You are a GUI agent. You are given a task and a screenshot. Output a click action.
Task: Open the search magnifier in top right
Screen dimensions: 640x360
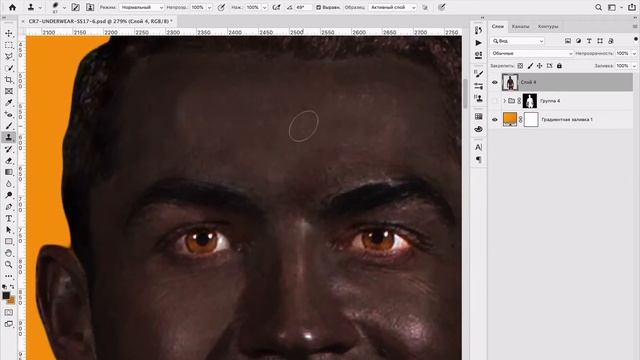tap(598, 7)
